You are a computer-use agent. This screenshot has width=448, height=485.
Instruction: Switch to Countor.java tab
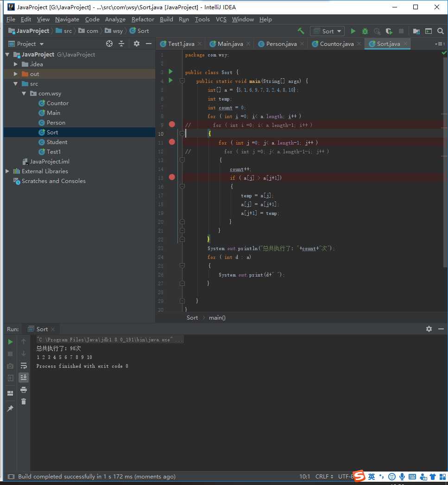pos(337,44)
